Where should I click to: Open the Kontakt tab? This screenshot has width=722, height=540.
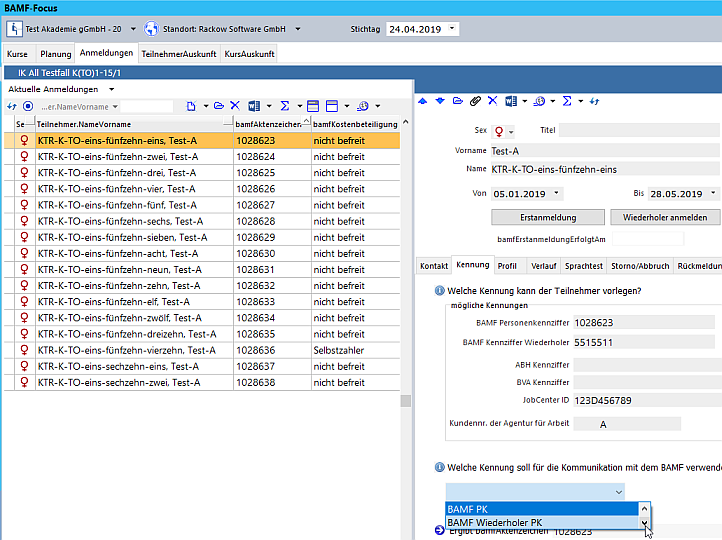(x=434, y=266)
